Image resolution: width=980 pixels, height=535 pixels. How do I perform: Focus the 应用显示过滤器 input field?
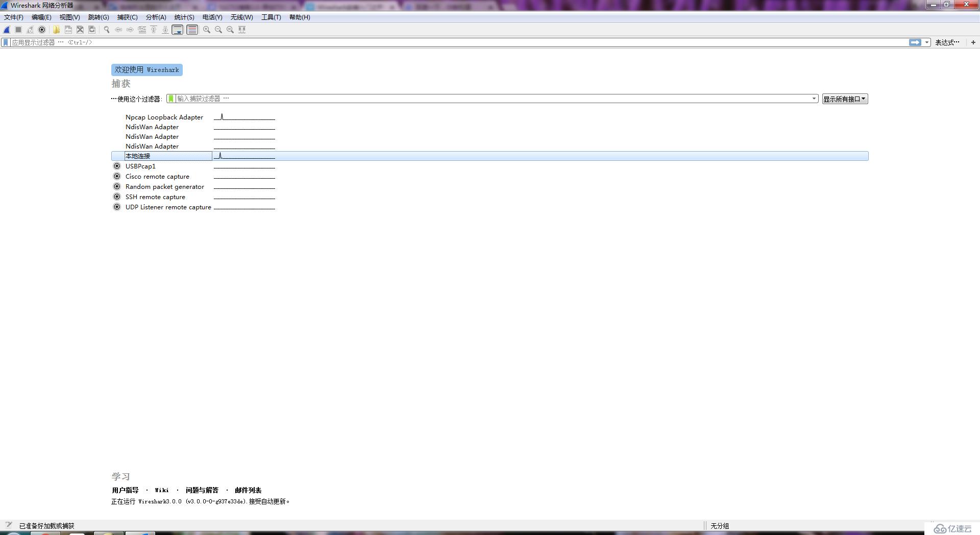(459, 42)
